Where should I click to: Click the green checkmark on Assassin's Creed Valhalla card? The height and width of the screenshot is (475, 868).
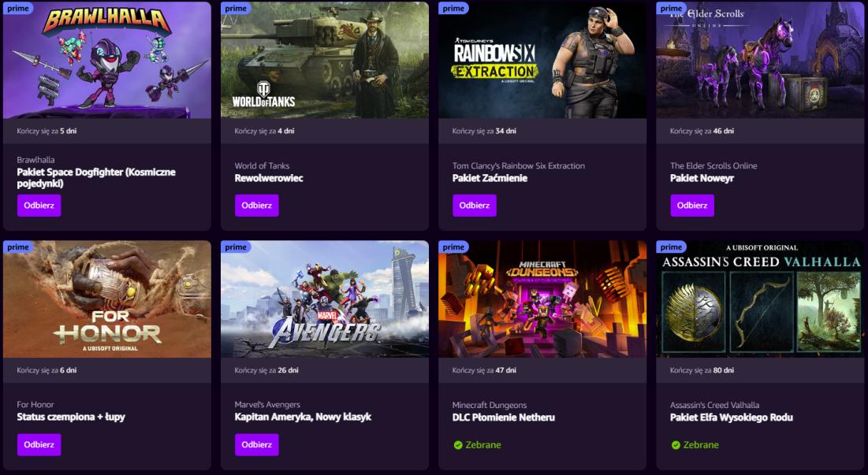pyautogui.click(x=676, y=444)
